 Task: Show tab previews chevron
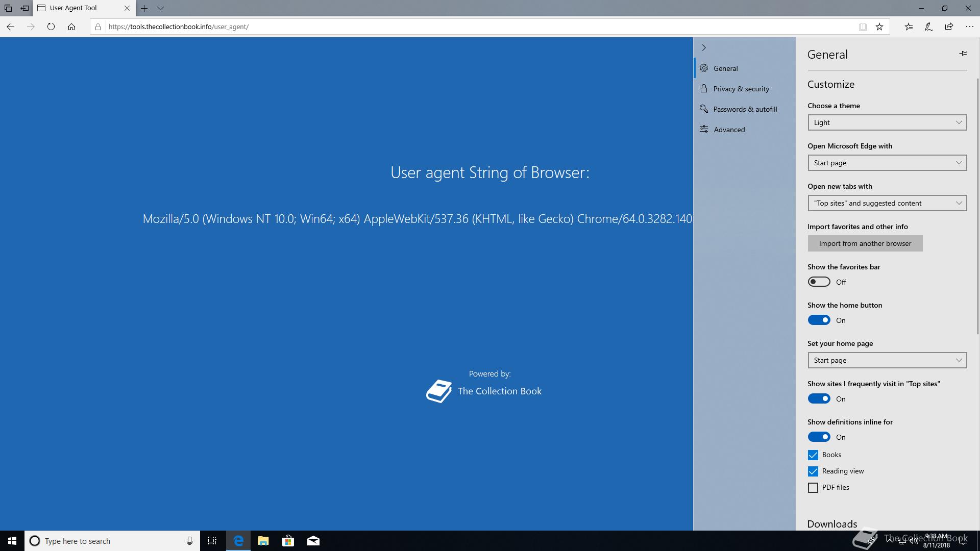pyautogui.click(x=160, y=8)
